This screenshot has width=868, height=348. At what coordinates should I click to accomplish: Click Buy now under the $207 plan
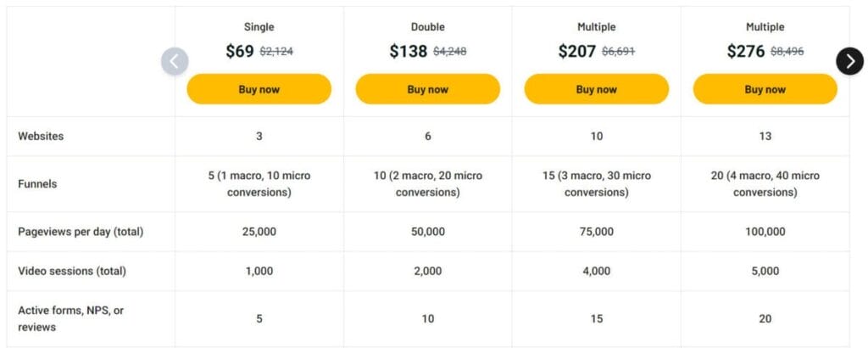click(x=596, y=89)
